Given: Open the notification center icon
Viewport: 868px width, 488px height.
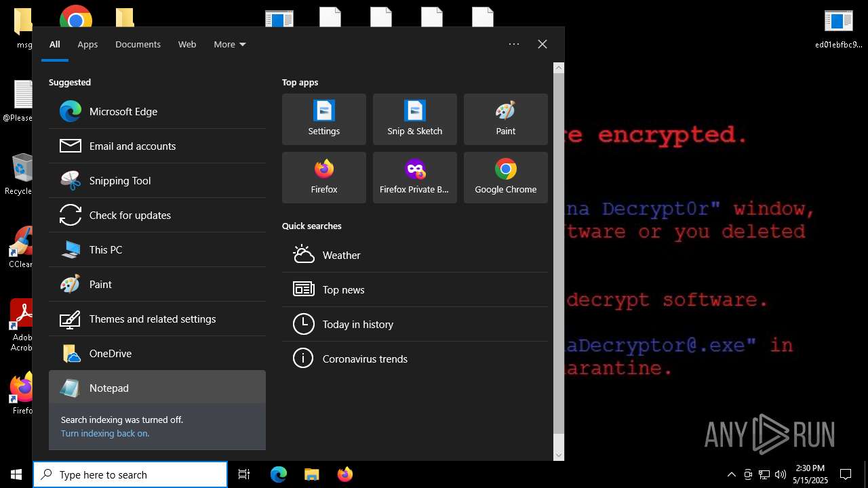Looking at the screenshot, I should 846,474.
